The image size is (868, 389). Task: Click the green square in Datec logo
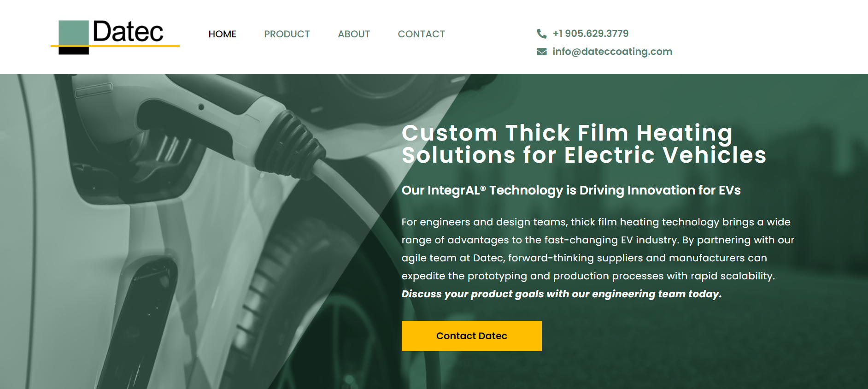pos(74,32)
